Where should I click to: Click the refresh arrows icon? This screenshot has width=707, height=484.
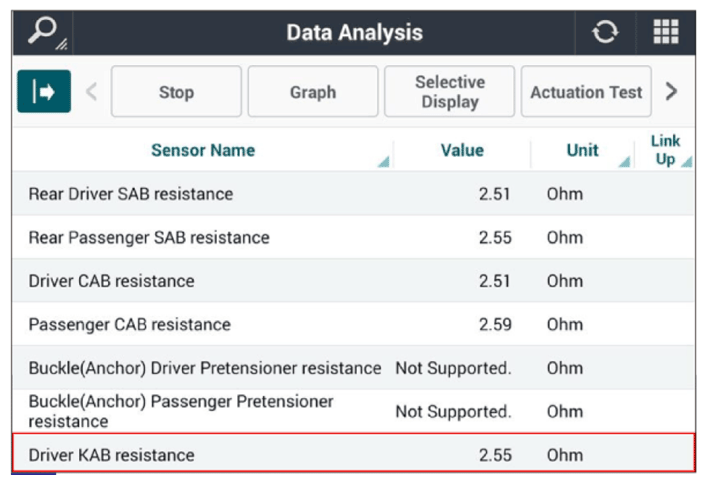[x=605, y=32]
